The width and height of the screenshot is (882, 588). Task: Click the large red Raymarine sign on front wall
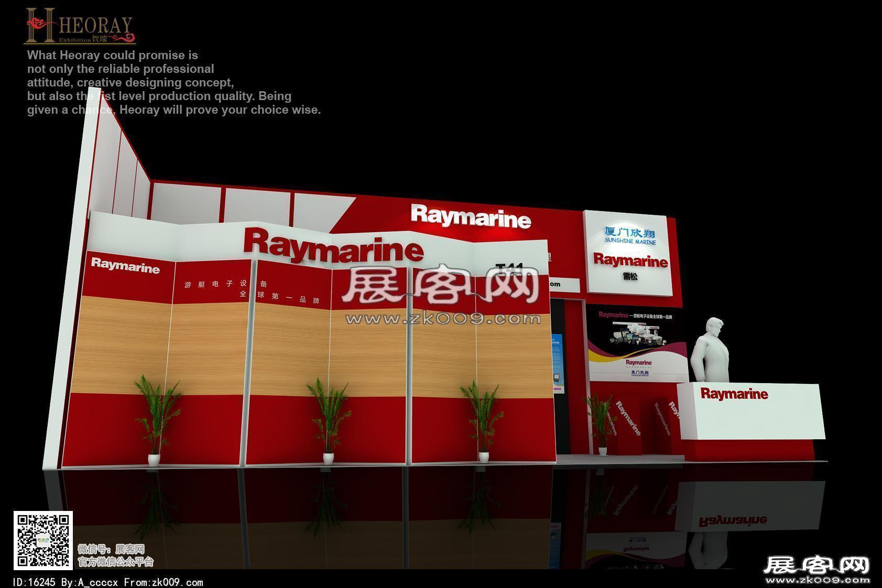point(333,246)
